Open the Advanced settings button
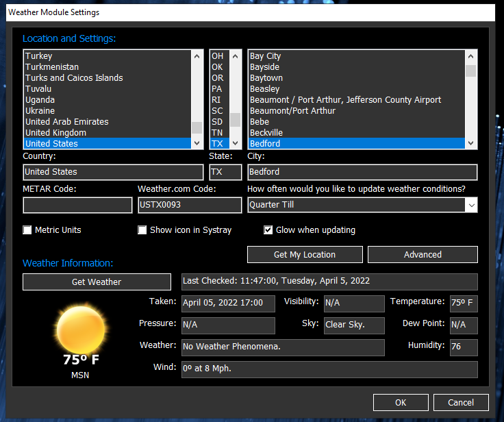Viewport: 504px width, 422px height. pyautogui.click(x=423, y=255)
